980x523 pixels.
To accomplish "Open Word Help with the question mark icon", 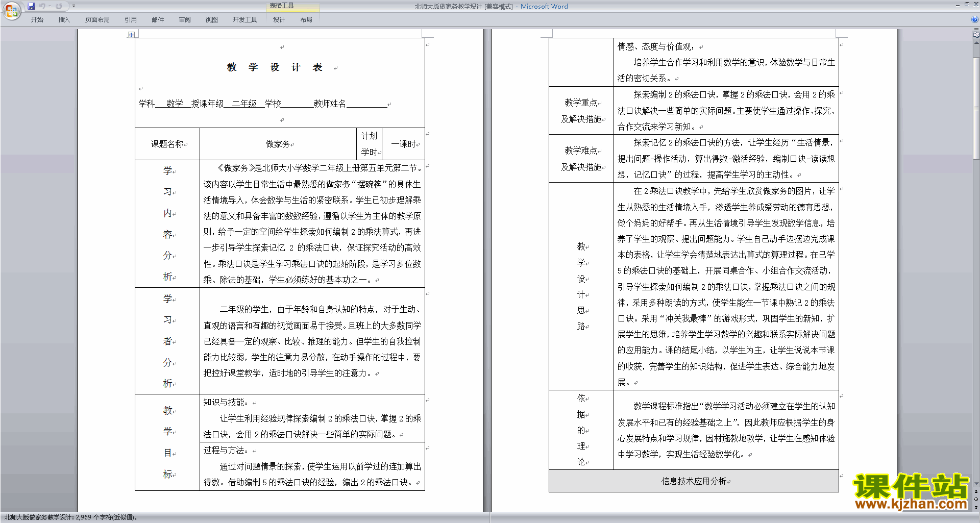I will [x=975, y=19].
